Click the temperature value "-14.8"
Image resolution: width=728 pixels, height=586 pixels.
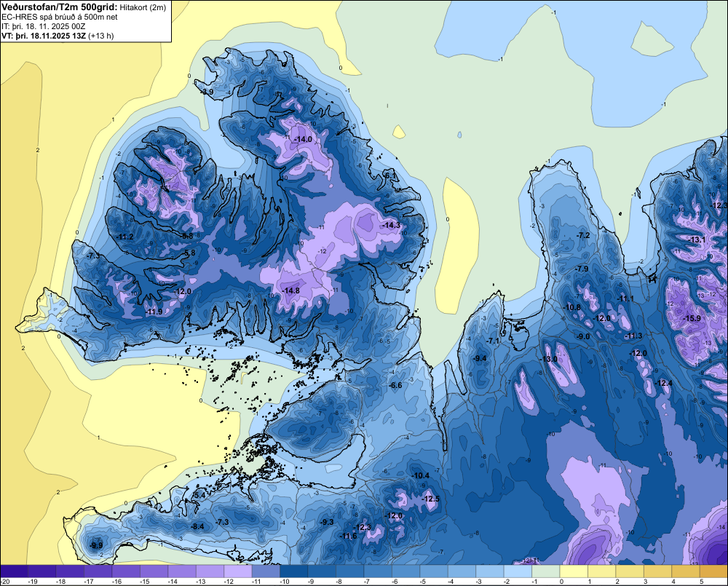pos(291,290)
